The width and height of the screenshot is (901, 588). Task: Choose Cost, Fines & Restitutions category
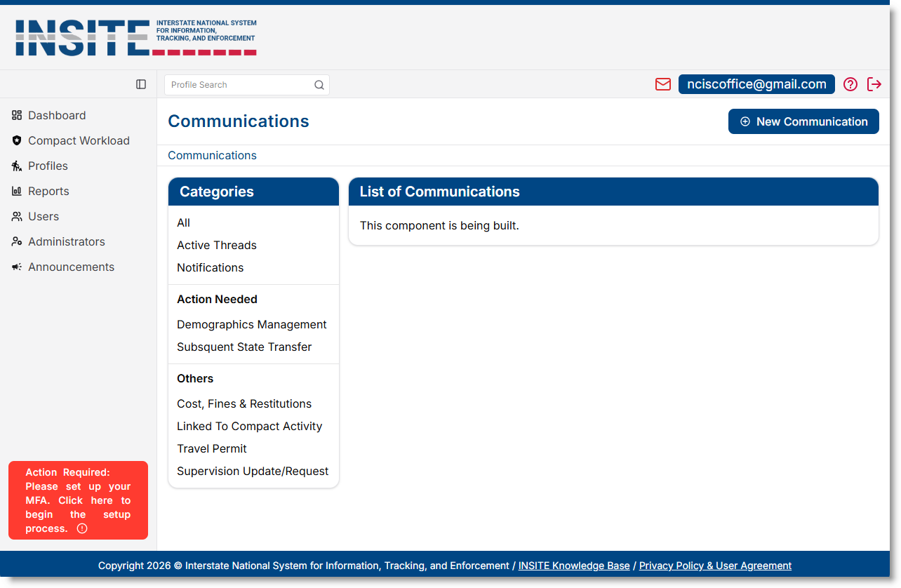pos(244,403)
